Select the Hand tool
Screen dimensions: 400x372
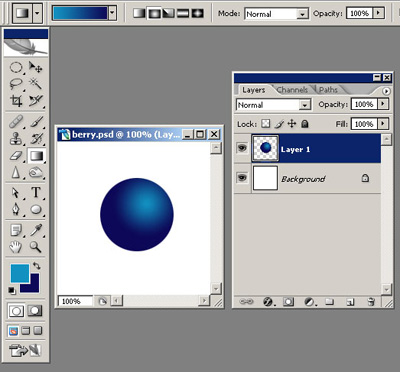coord(16,247)
